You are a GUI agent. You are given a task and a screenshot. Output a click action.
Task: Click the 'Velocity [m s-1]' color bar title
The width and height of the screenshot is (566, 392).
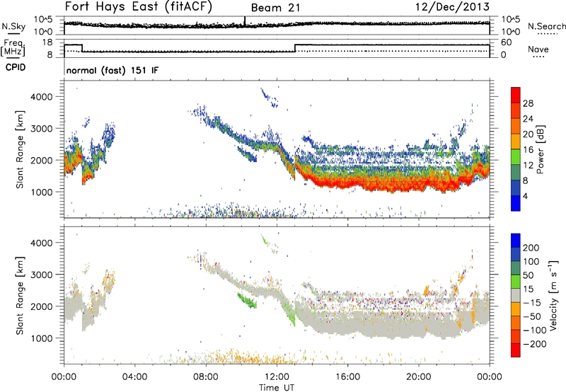[553, 295]
